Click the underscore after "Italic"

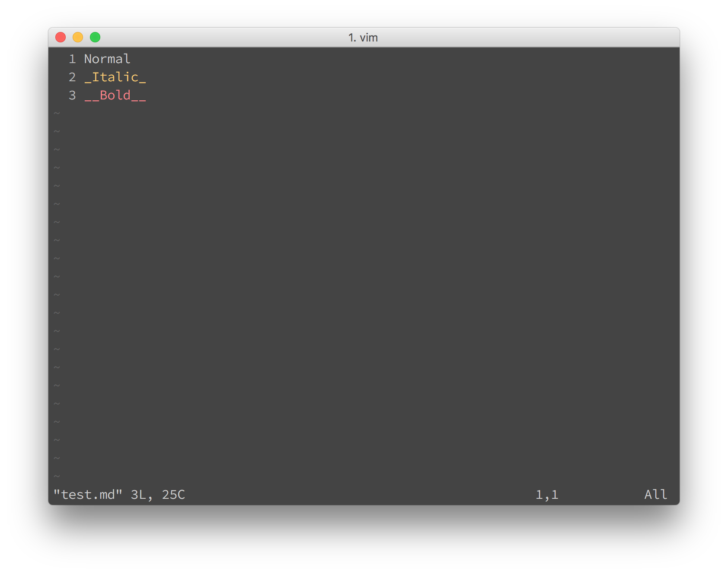[x=143, y=78]
